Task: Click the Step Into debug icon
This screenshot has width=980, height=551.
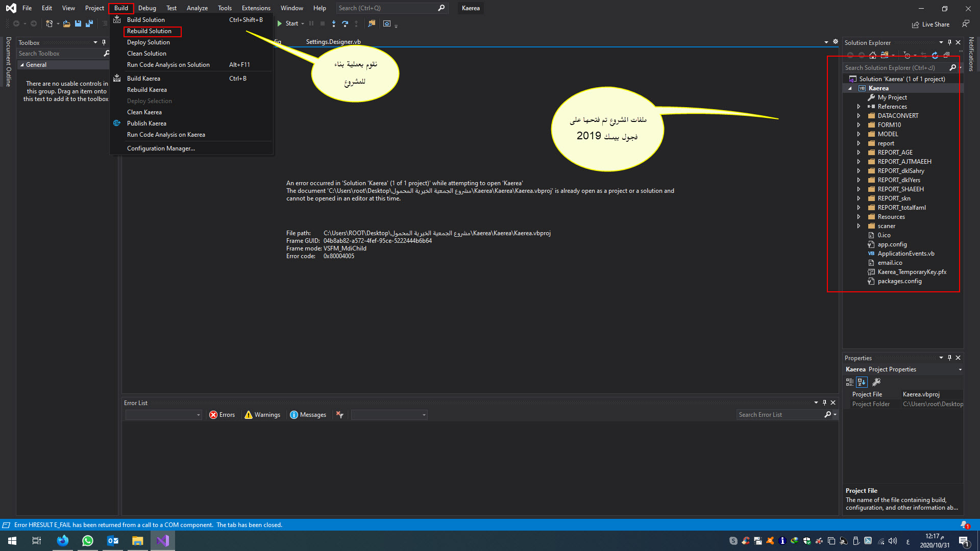Action: pyautogui.click(x=334, y=23)
